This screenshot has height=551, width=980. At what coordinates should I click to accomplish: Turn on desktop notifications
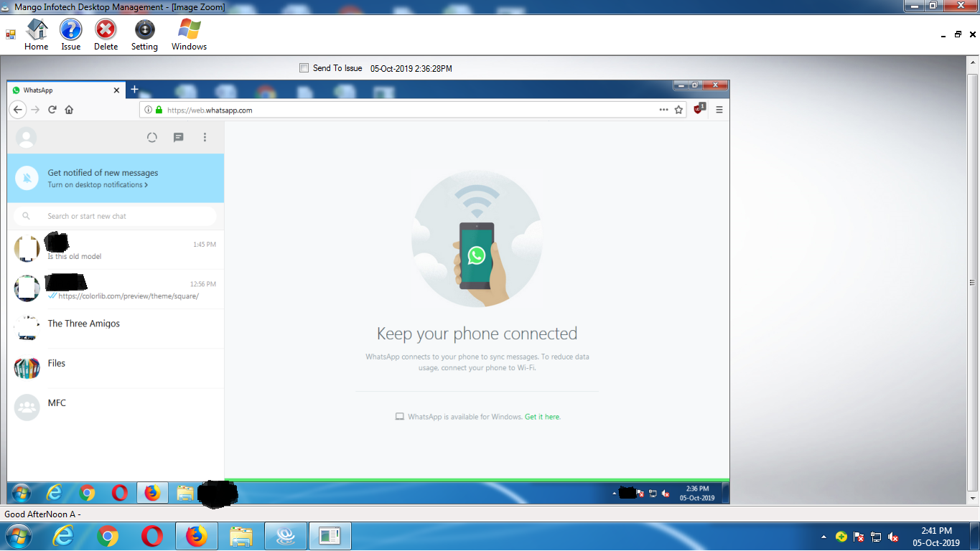click(98, 185)
